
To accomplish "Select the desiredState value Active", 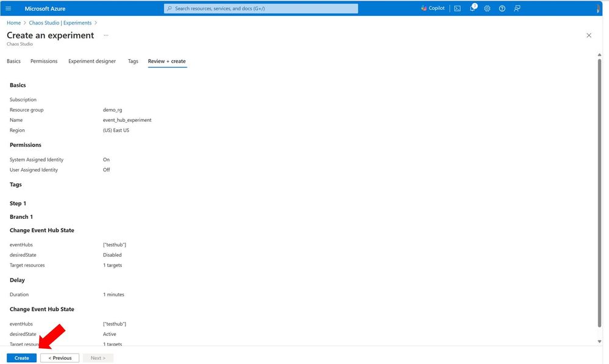I will (x=110, y=334).
